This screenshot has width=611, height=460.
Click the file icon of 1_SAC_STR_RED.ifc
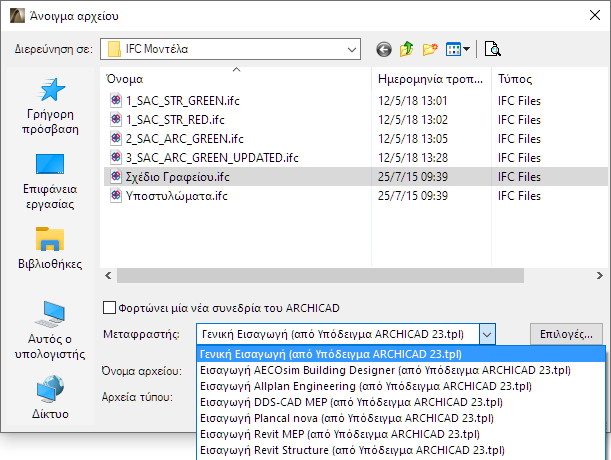point(115,119)
